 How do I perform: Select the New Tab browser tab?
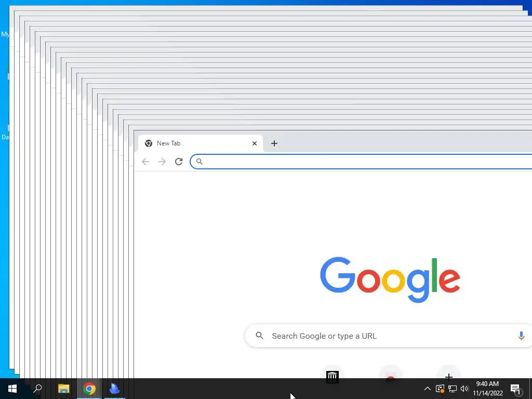coord(200,143)
